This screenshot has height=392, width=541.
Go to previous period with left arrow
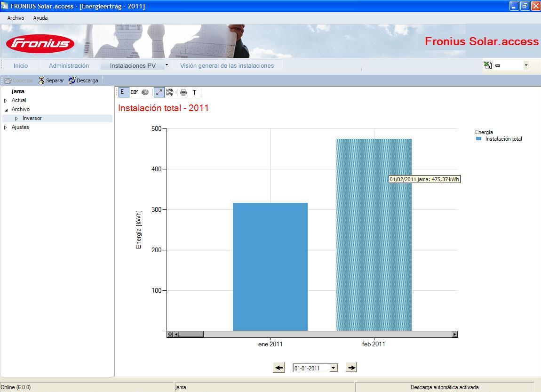coord(279,368)
